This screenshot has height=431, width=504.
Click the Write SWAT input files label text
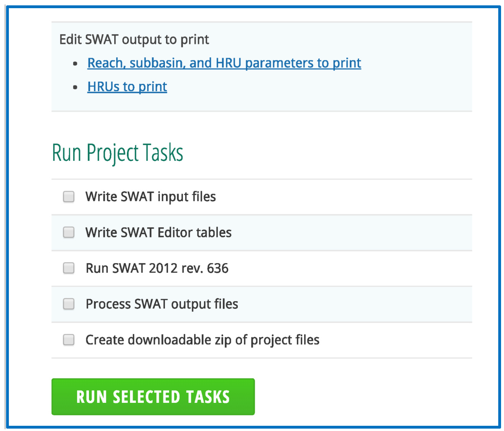click(151, 197)
